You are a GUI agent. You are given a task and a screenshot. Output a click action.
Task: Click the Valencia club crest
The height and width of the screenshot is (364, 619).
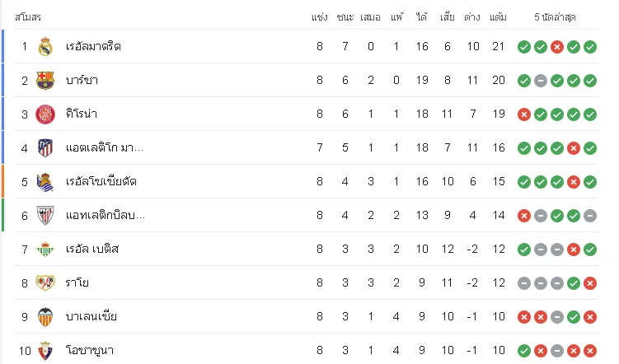click(45, 317)
